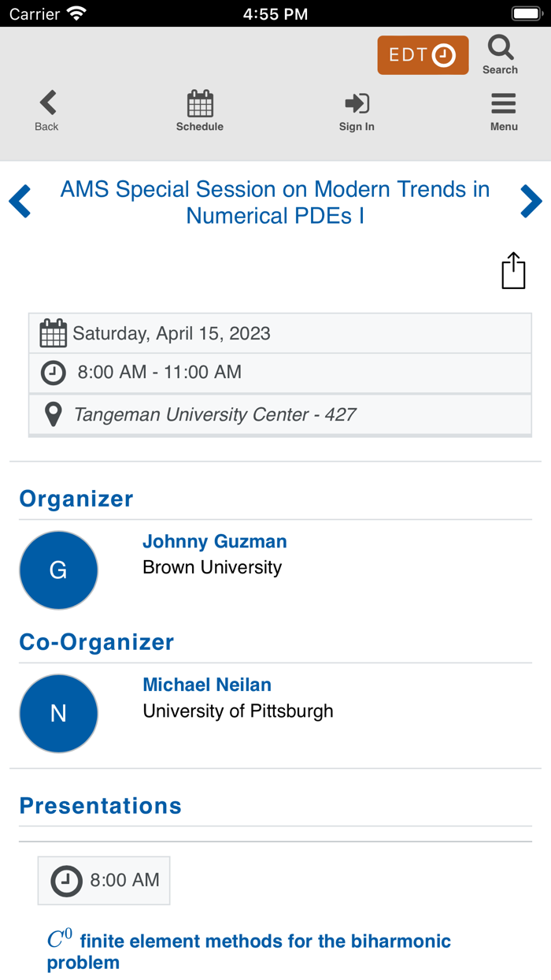Tap the share icon

[513, 271]
